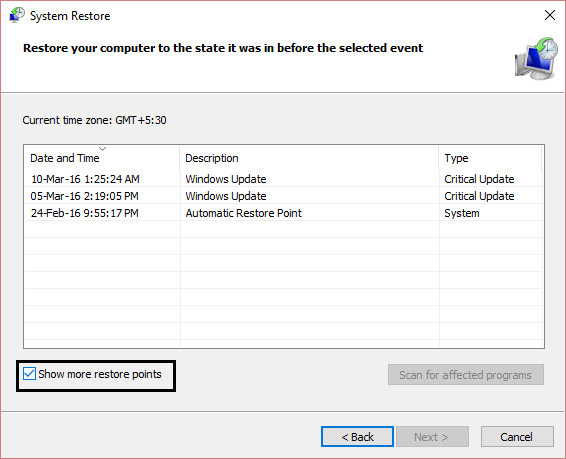The height and width of the screenshot is (459, 566).
Task: Select the Automatic Restore Point description entry
Action: [x=243, y=213]
